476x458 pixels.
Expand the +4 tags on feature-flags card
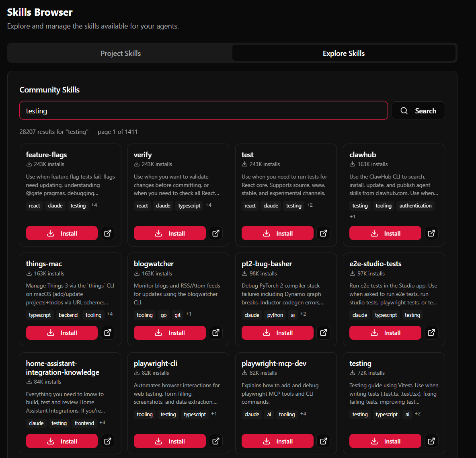94,205
